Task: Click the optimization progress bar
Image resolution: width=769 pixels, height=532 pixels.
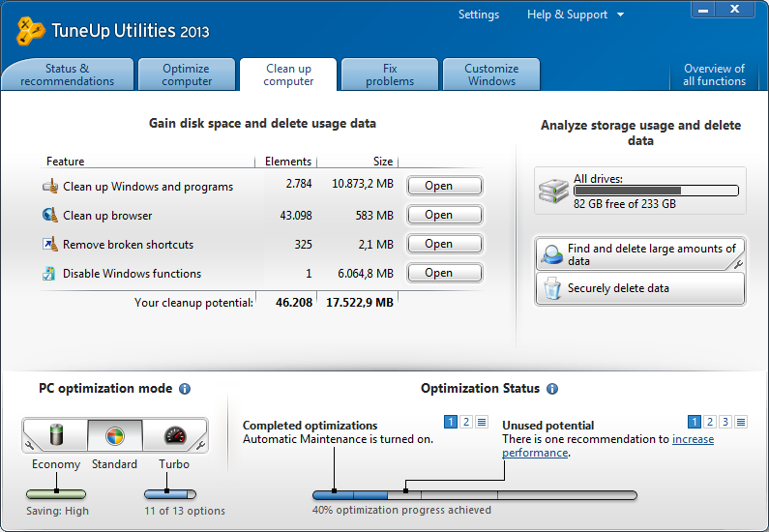Action: click(x=474, y=495)
